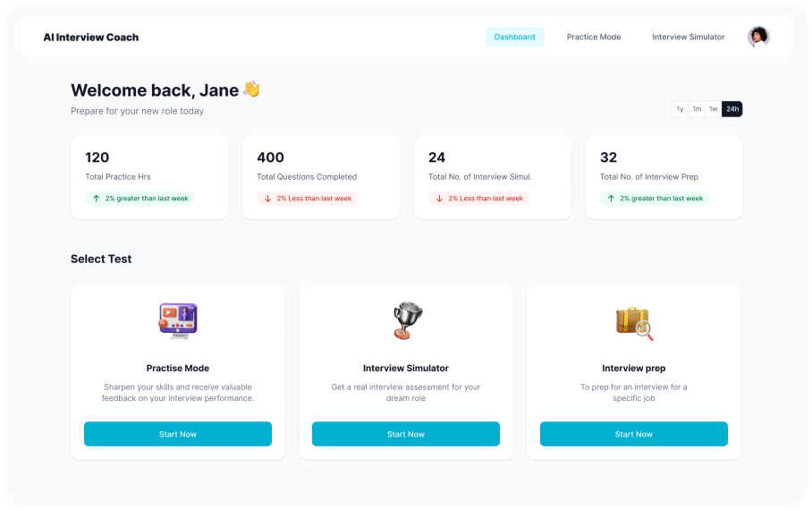Click the red down arrow under Total Questions Completed
The image size is (812, 510).
pos(267,199)
